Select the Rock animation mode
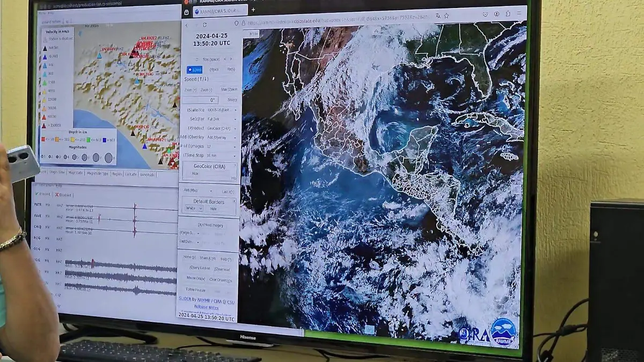This screenshot has height=362, width=644. 214,70
